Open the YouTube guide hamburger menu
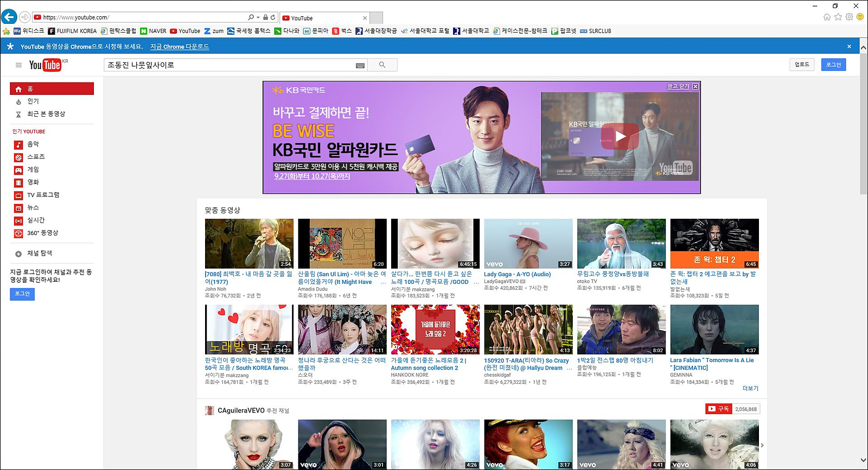 pyautogui.click(x=18, y=65)
